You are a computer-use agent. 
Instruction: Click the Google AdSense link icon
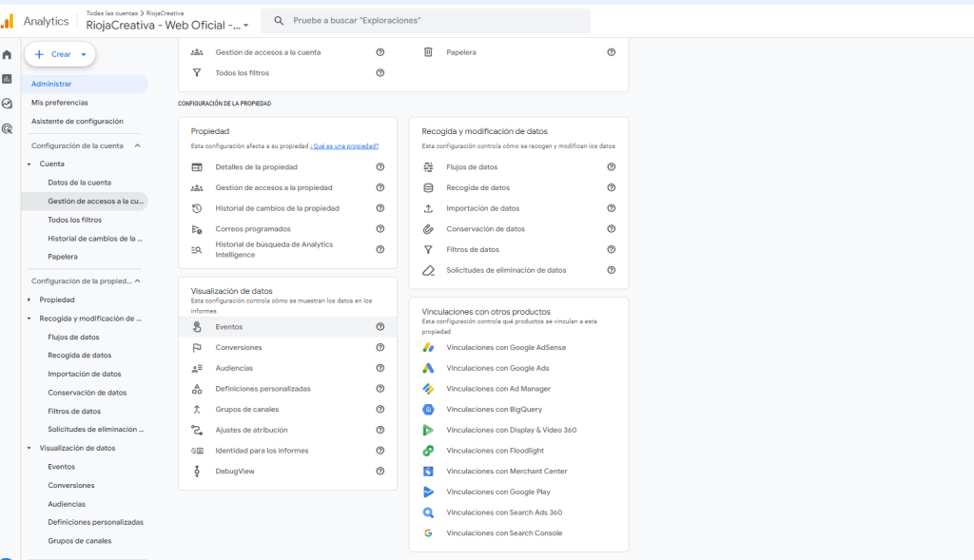(428, 348)
